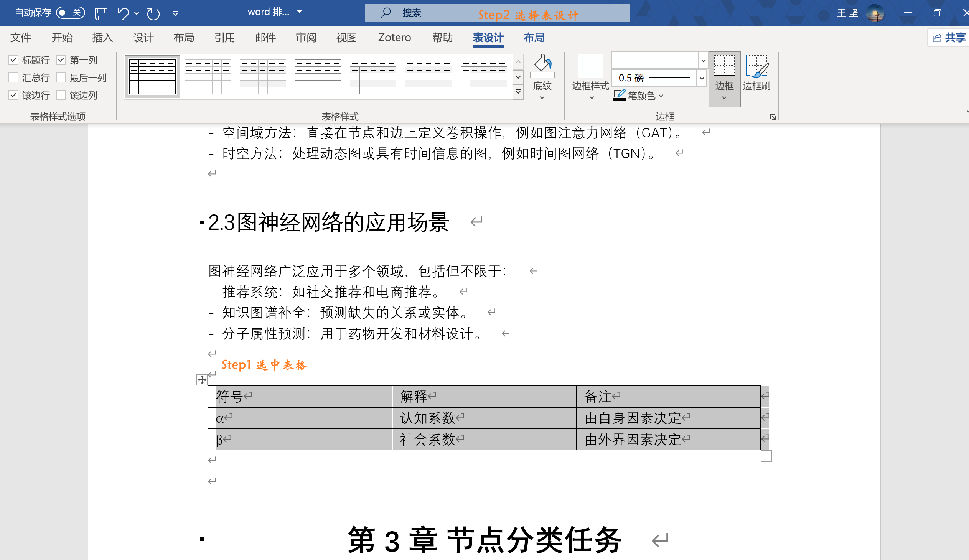This screenshot has width=969, height=560.
Task: Enable the Total Row (汇总行) checkbox
Action: [x=13, y=77]
